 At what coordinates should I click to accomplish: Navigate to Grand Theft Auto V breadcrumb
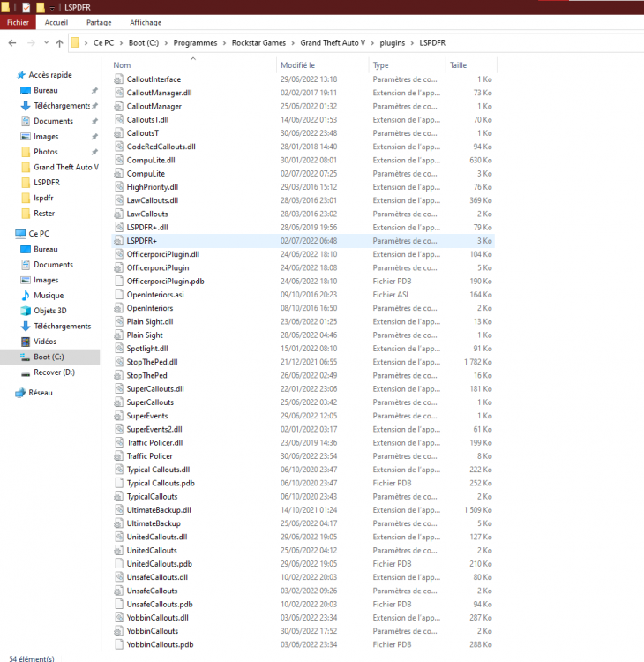click(333, 42)
